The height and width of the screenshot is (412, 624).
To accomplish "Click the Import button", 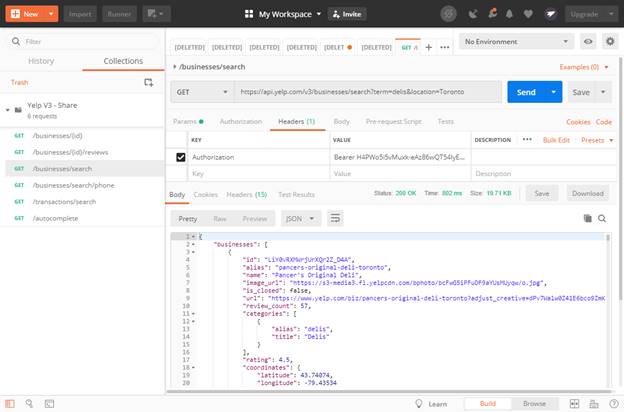I will [x=80, y=14].
